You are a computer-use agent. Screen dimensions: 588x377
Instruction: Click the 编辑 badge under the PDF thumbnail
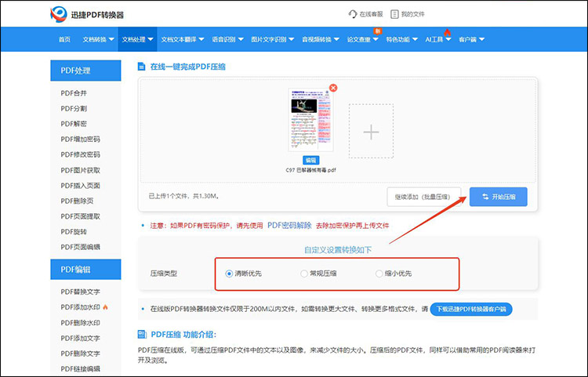tap(311, 159)
